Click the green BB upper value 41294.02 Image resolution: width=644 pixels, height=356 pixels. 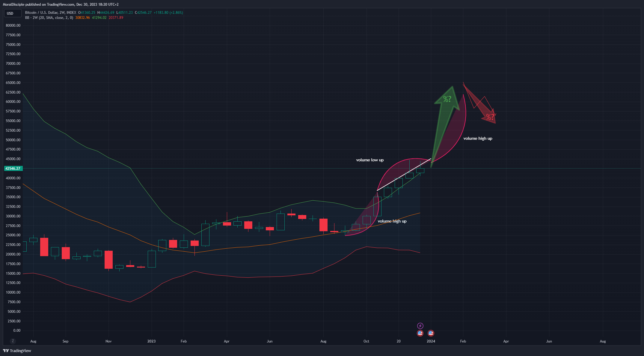coord(99,18)
